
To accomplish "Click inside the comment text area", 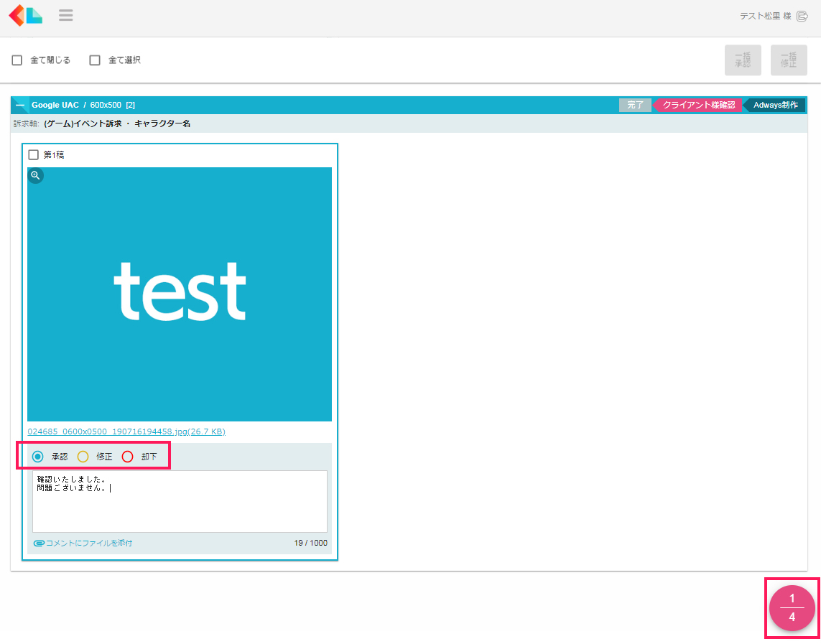I will coord(180,510).
